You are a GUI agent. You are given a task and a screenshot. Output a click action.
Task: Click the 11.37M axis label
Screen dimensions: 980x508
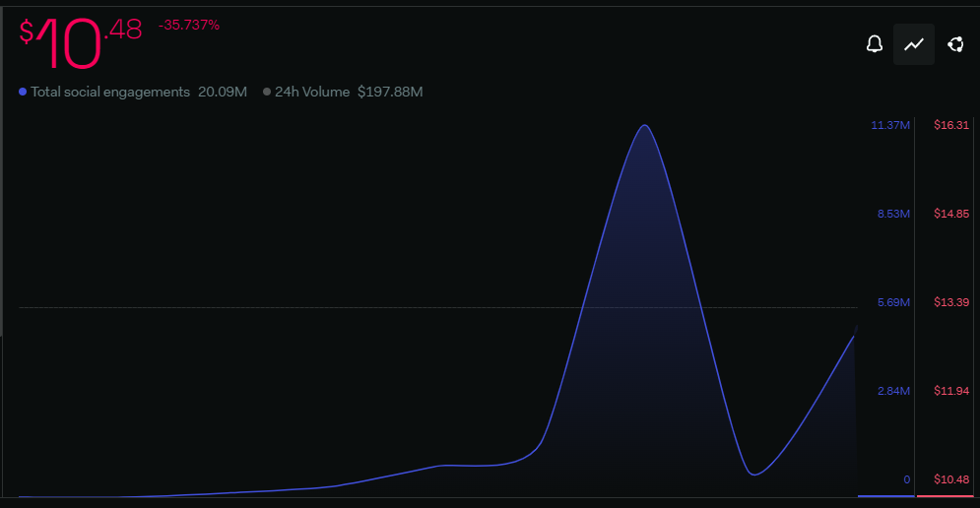coord(890,125)
